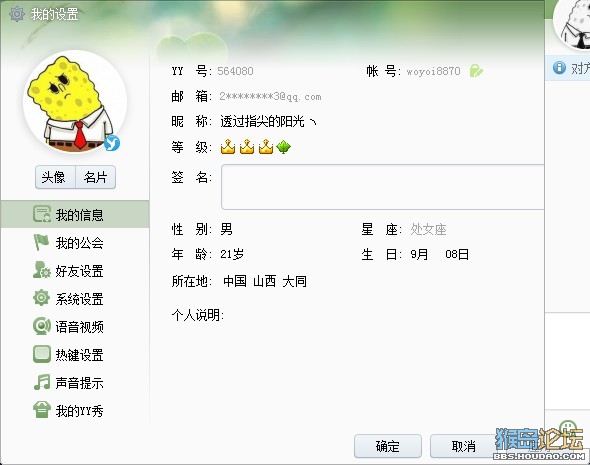Open the 年龄 selector showing 21岁
This screenshot has width=590, height=465.
tap(232, 254)
